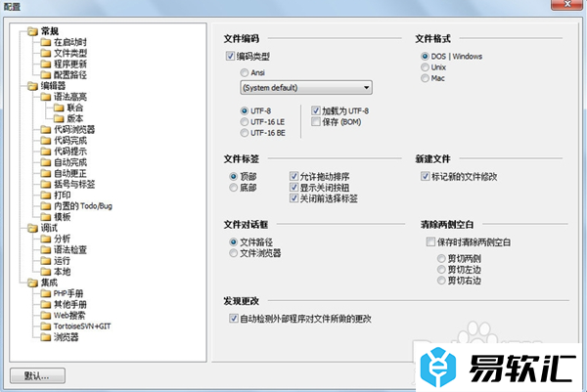Image resolution: width=587 pixels, height=392 pixels.
Task: Open the (System default) encoding dropdown
Action: [306, 88]
